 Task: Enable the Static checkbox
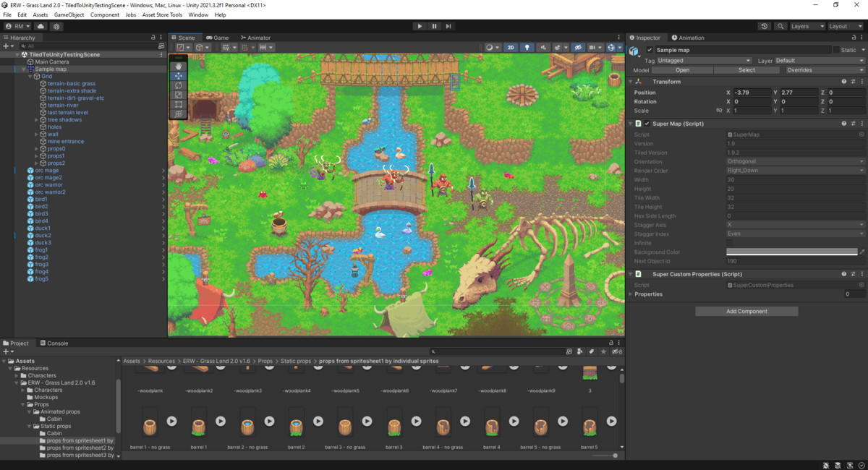(836, 50)
